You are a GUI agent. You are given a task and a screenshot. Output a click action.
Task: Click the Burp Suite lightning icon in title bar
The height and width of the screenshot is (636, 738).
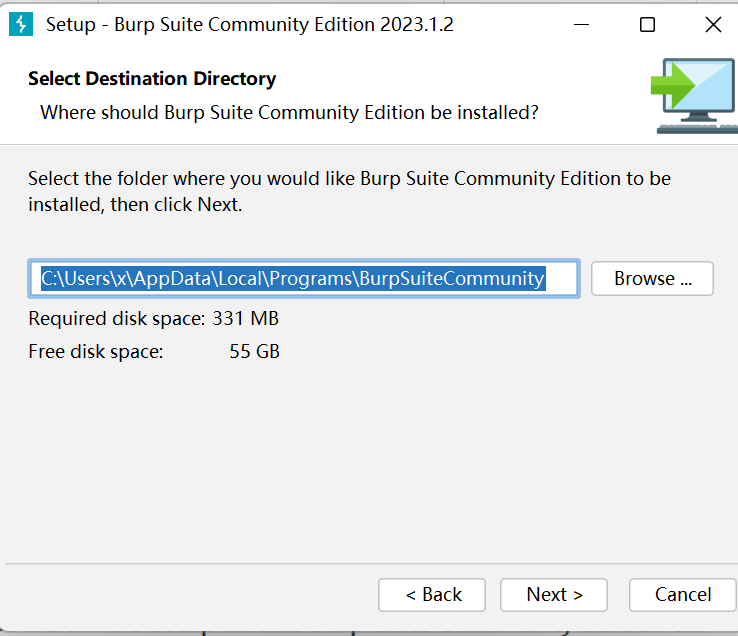(21, 24)
